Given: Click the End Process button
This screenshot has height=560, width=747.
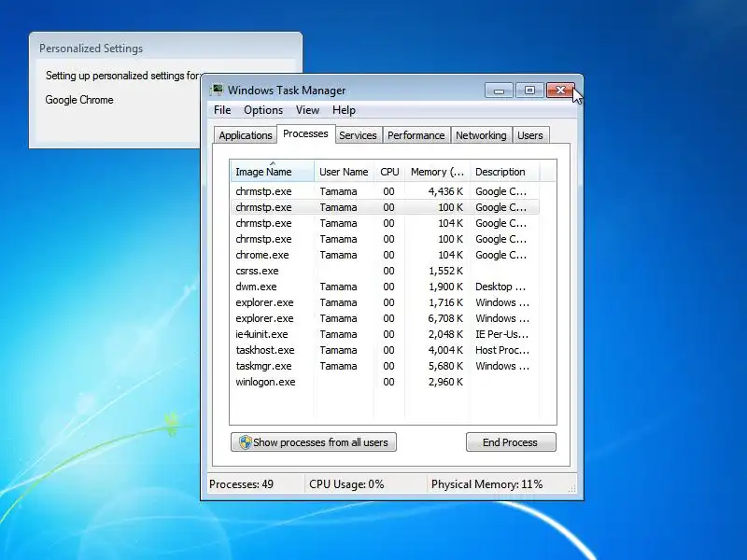Looking at the screenshot, I should (x=511, y=442).
